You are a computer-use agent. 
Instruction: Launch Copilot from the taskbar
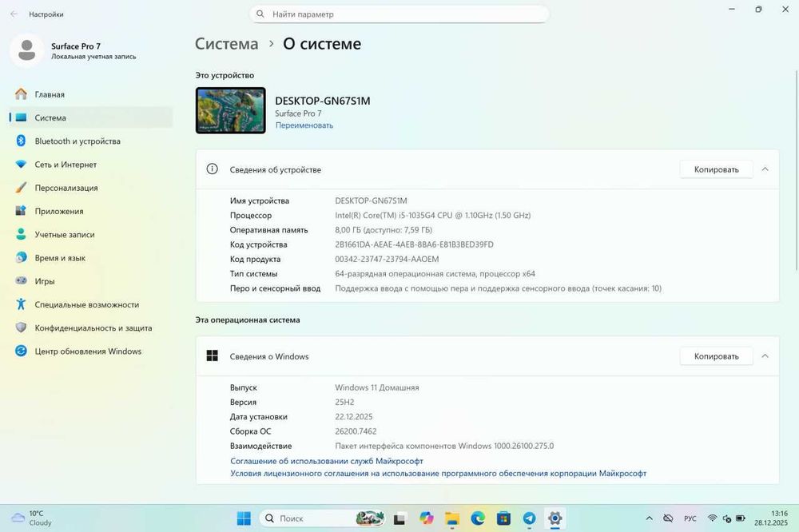point(426,518)
